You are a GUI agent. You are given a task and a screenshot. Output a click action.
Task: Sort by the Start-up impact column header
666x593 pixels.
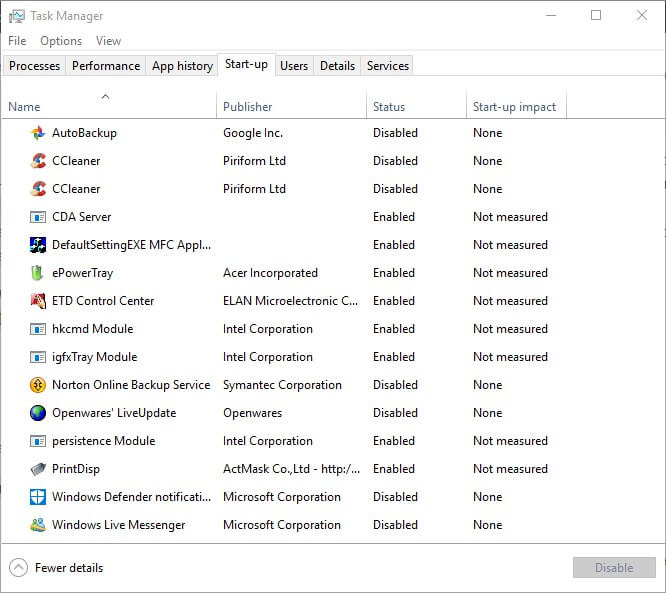tap(516, 104)
